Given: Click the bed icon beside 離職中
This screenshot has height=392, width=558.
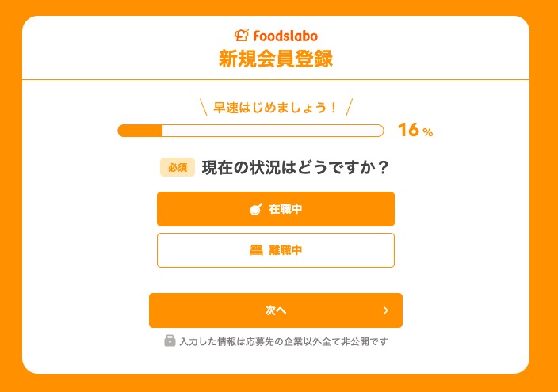Looking at the screenshot, I should click(256, 250).
